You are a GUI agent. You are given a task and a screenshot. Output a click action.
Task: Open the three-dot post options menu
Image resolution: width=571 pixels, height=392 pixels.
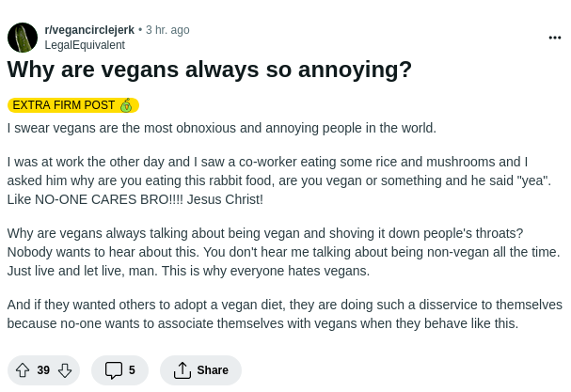pos(555,38)
